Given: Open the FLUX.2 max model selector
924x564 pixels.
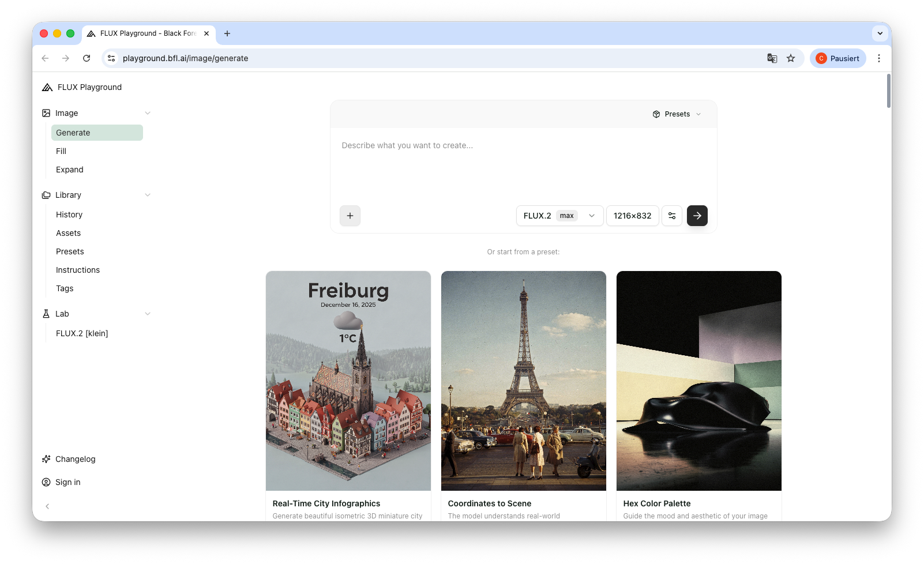Looking at the screenshot, I should click(559, 216).
